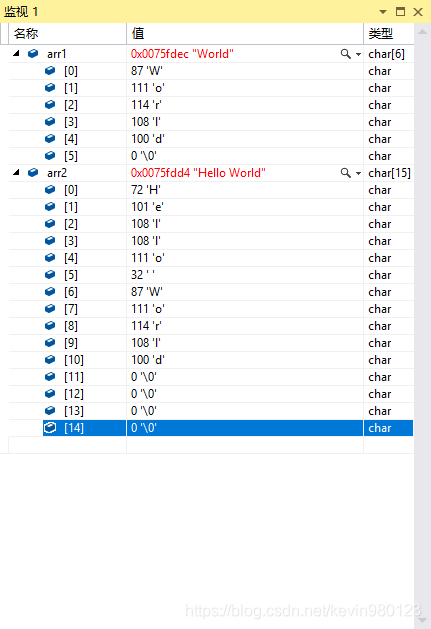Screen dimensions: 431x629
Task: Open text visualizer magnifier for arr1
Action: (345, 54)
